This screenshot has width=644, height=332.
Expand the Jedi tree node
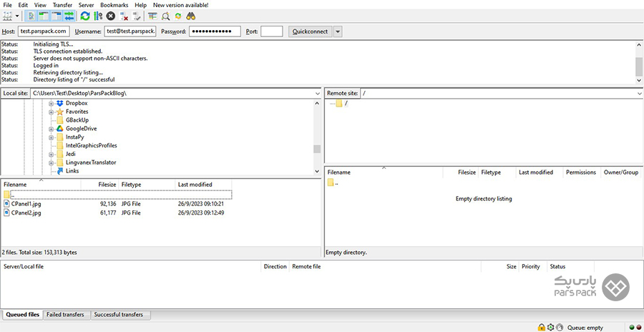(x=52, y=155)
